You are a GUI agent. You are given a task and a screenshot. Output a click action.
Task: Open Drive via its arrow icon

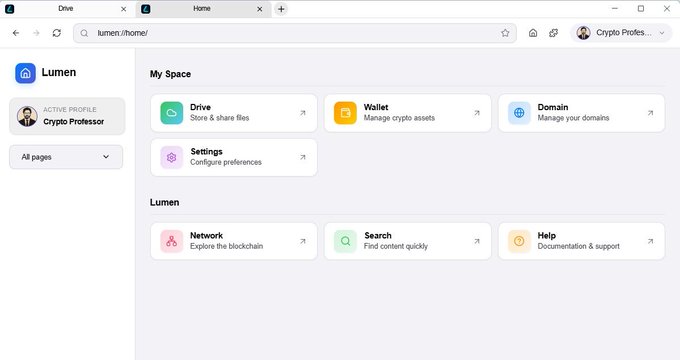(303, 113)
